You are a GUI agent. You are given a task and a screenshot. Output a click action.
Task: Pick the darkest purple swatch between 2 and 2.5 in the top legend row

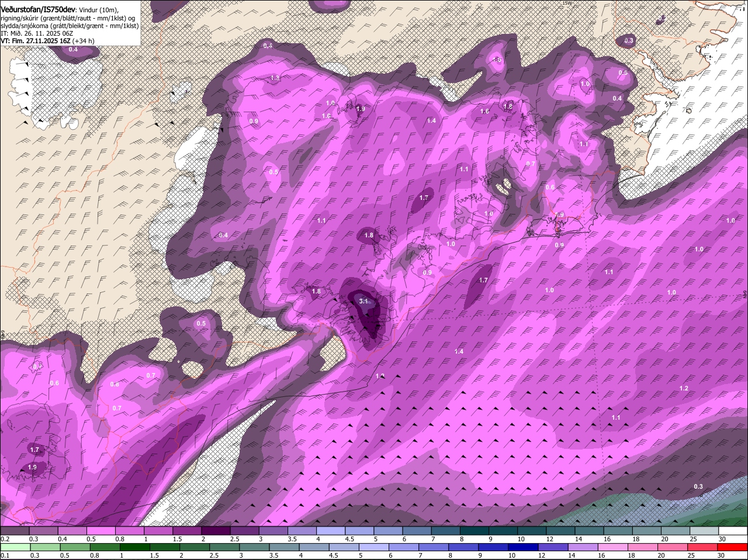[216, 531]
